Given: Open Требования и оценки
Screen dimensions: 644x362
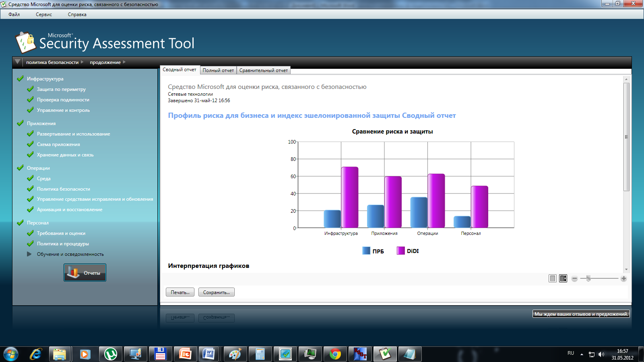Looking at the screenshot, I should point(61,233).
